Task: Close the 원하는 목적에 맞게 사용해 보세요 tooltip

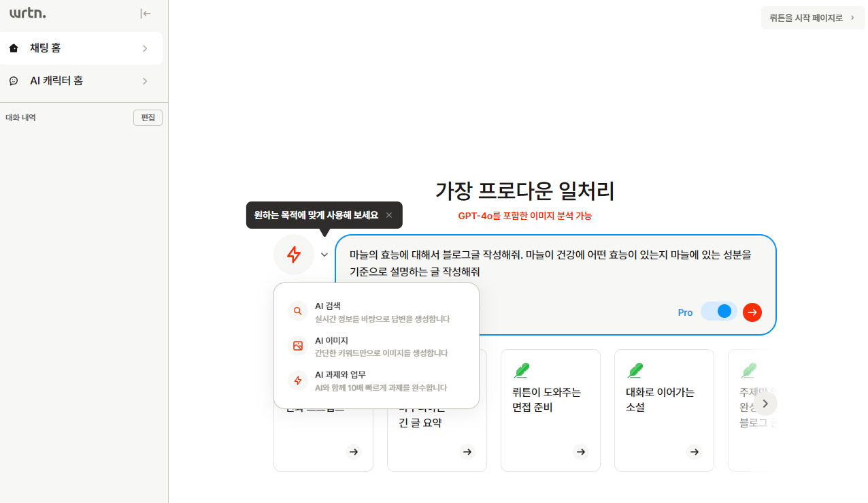Action: [389, 215]
